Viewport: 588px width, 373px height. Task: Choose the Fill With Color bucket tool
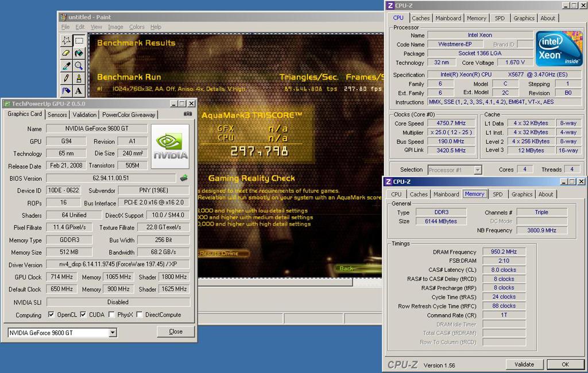[x=79, y=53]
